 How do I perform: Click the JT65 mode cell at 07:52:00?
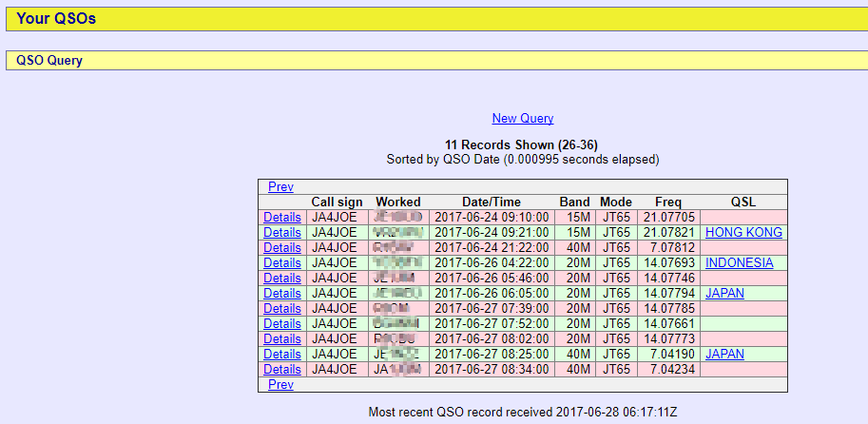pyautogui.click(x=616, y=324)
